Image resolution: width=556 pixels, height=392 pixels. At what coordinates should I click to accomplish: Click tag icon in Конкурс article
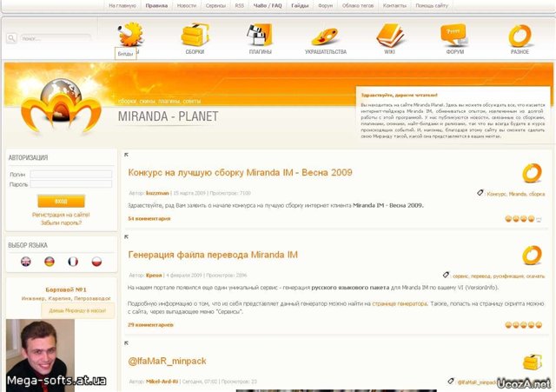coord(480,193)
